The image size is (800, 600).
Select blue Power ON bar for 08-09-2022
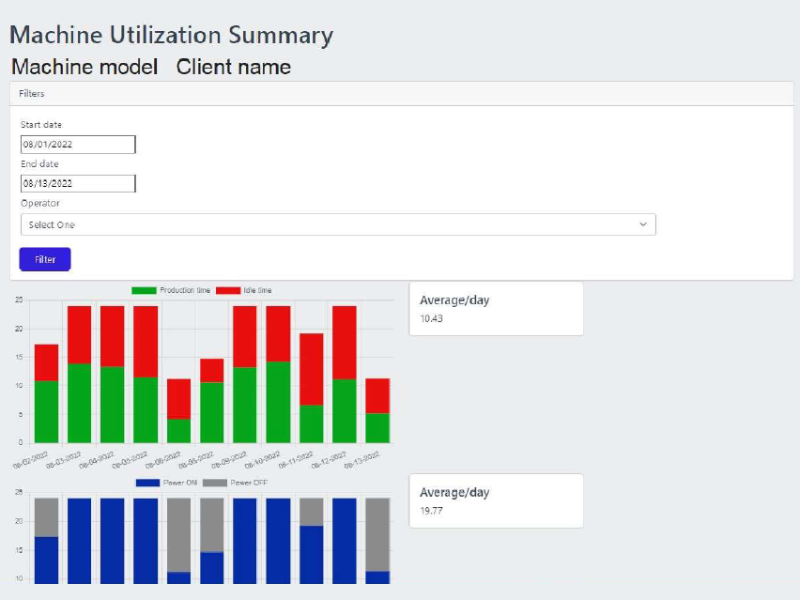245,540
